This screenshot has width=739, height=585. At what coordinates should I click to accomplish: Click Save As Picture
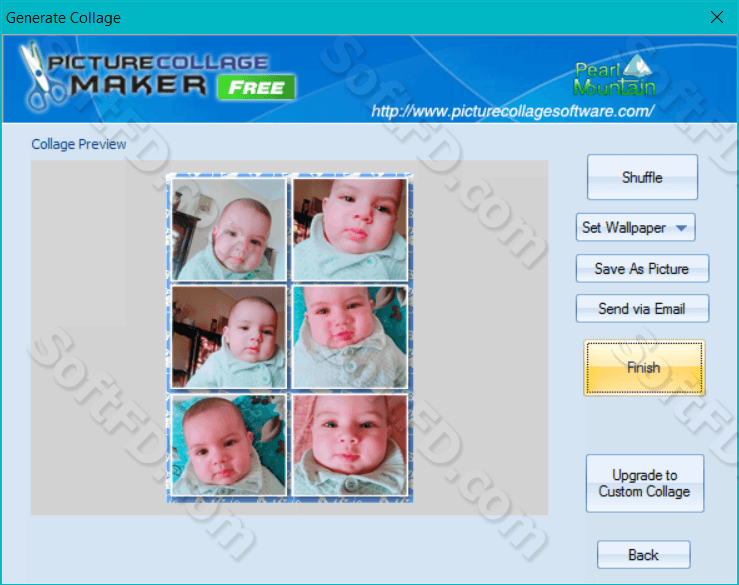pos(642,269)
